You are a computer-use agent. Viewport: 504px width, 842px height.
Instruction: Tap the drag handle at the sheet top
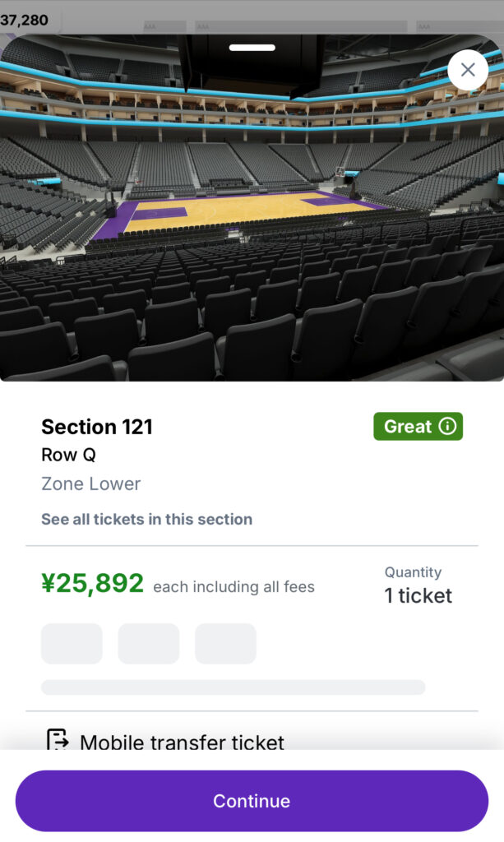click(252, 47)
